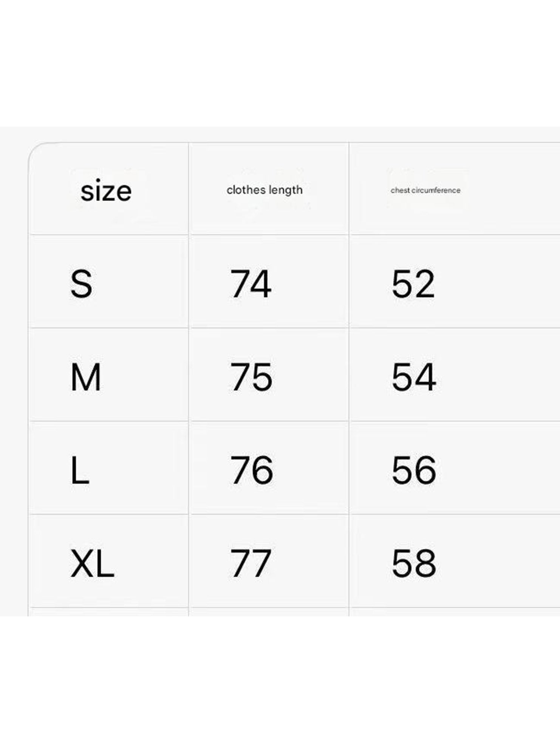The height and width of the screenshot is (743, 560).
Task: Click the chest circumference value 56
Action: coord(414,470)
